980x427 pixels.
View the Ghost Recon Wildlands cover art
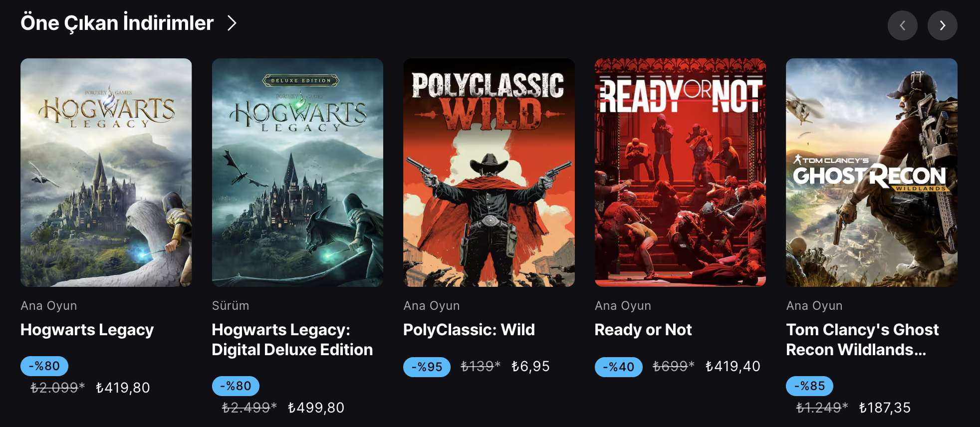871,172
